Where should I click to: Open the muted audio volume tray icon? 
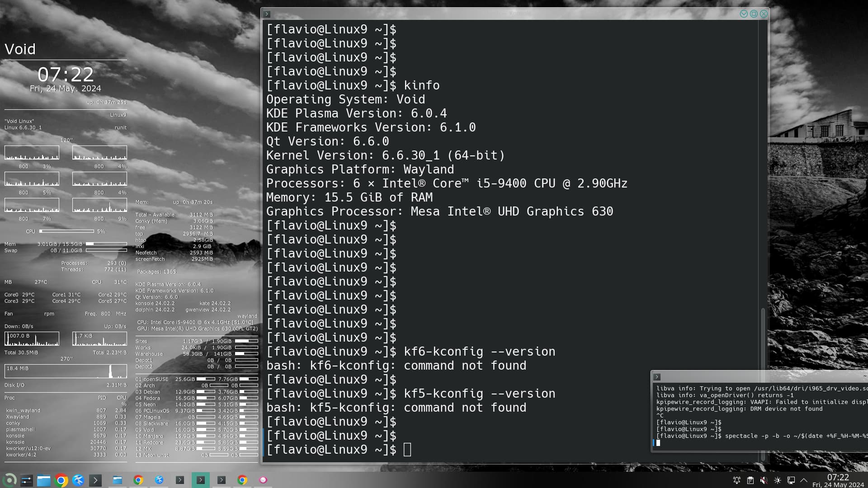coord(764,480)
